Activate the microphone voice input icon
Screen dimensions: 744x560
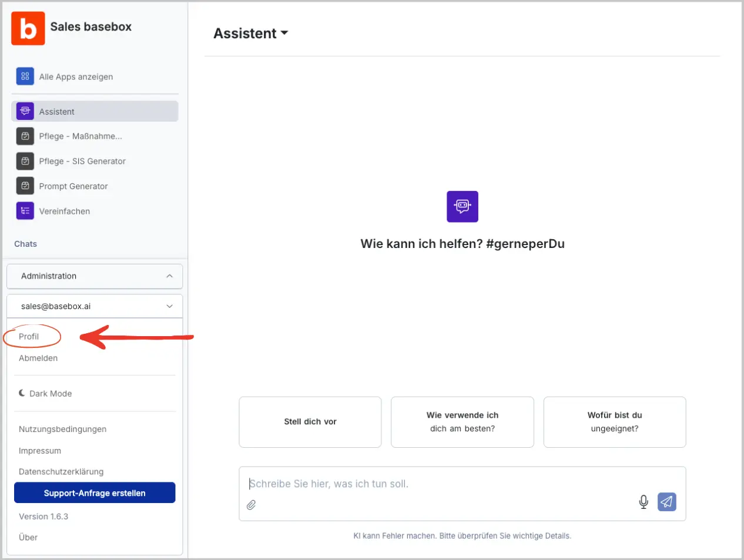[x=644, y=502]
